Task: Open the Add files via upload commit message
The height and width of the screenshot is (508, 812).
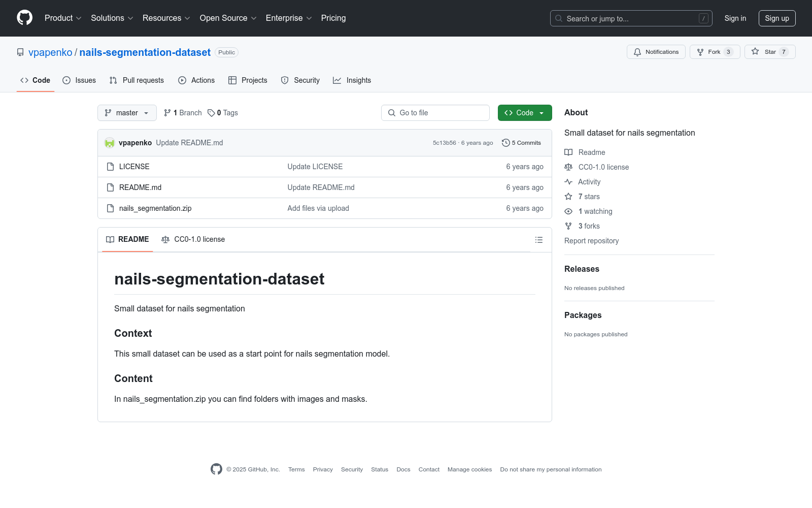Action: (318, 208)
